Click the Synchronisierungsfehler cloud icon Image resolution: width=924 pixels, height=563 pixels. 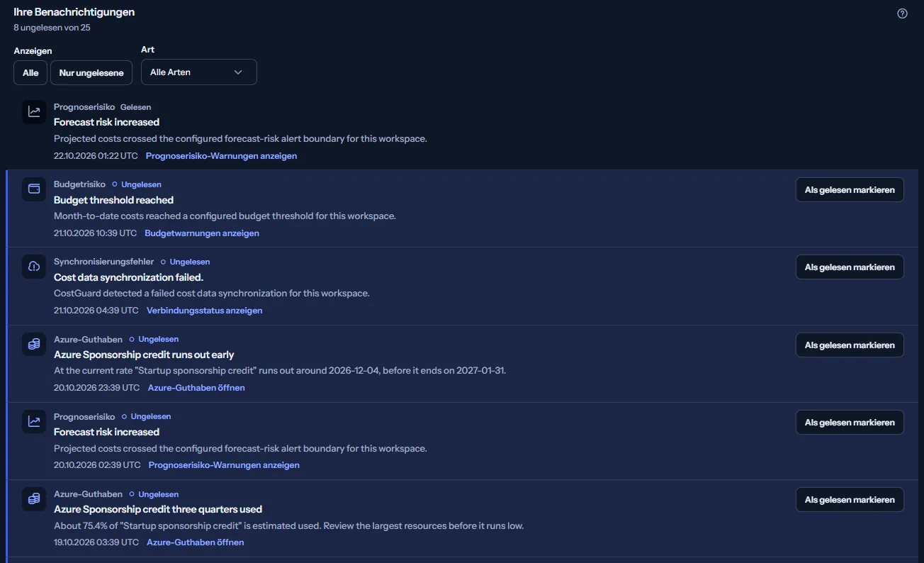(34, 267)
